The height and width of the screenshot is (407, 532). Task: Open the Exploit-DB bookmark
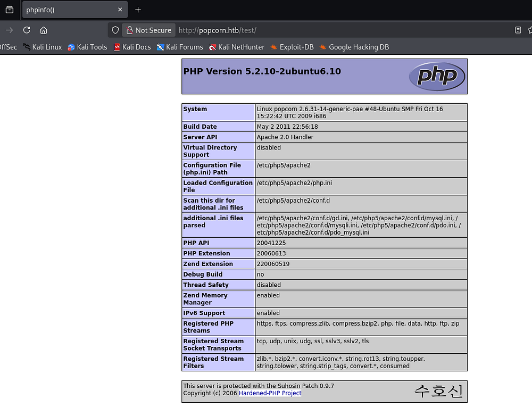click(x=292, y=47)
